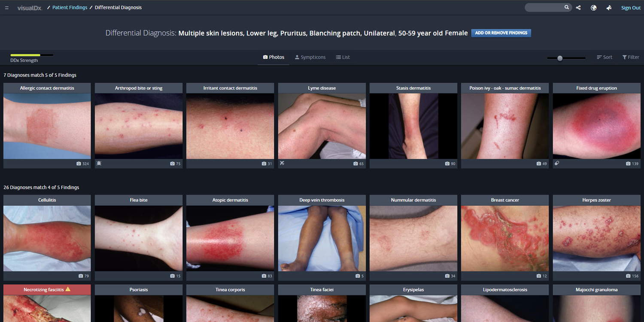Click the bug icon under Arthropod bite

[x=99, y=163]
